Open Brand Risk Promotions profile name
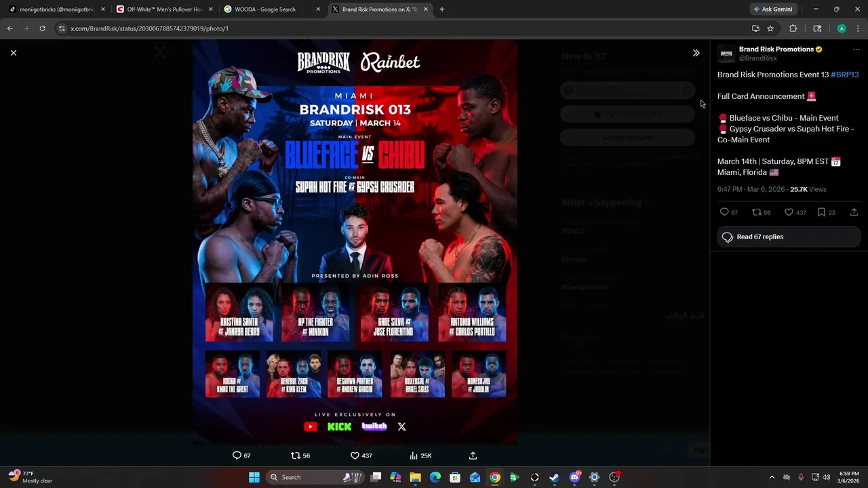868x488 pixels. [x=776, y=49]
